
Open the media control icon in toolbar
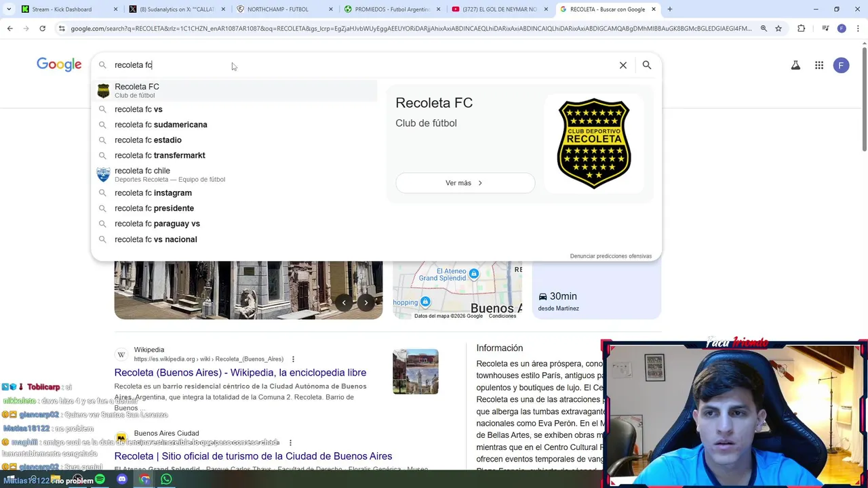(x=825, y=28)
